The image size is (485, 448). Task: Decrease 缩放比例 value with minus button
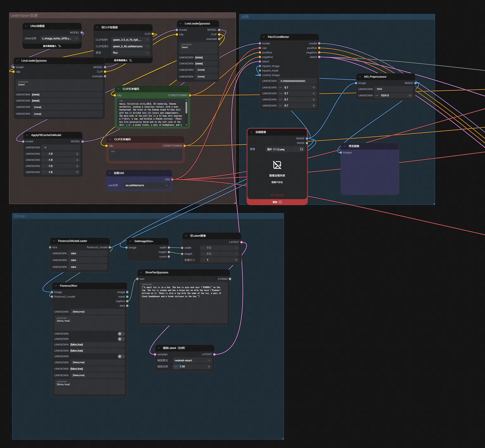[x=176, y=367]
